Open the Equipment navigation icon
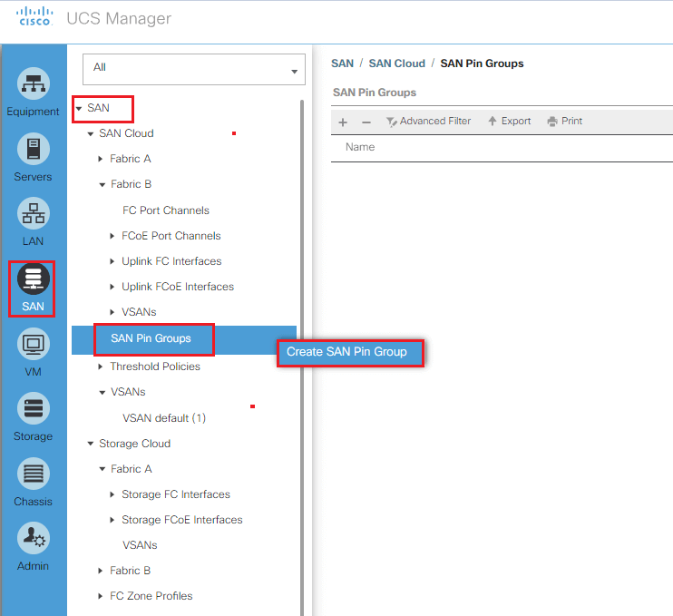Viewport: 673px width, 616px height. click(x=33, y=83)
